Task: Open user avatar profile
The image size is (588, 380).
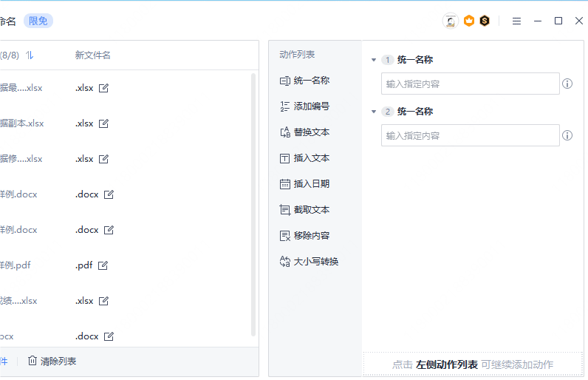Action: [x=451, y=21]
